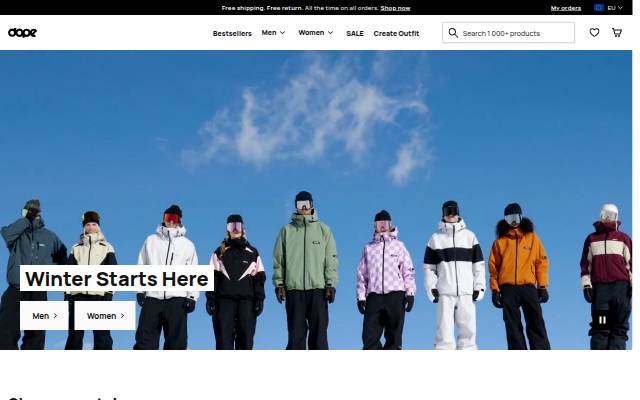Open the wishlist heart icon
This screenshot has height=400, width=640.
click(594, 33)
